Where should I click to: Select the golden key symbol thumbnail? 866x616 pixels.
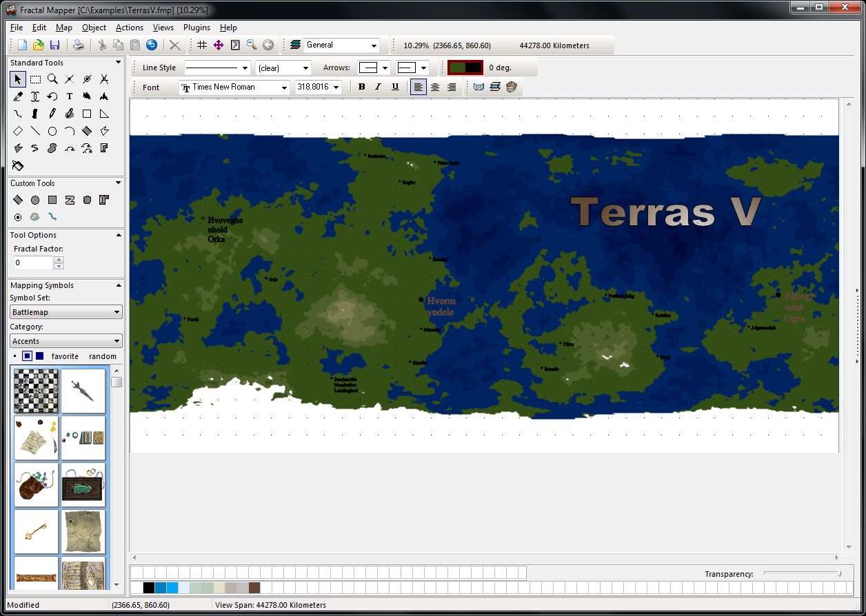[37, 531]
